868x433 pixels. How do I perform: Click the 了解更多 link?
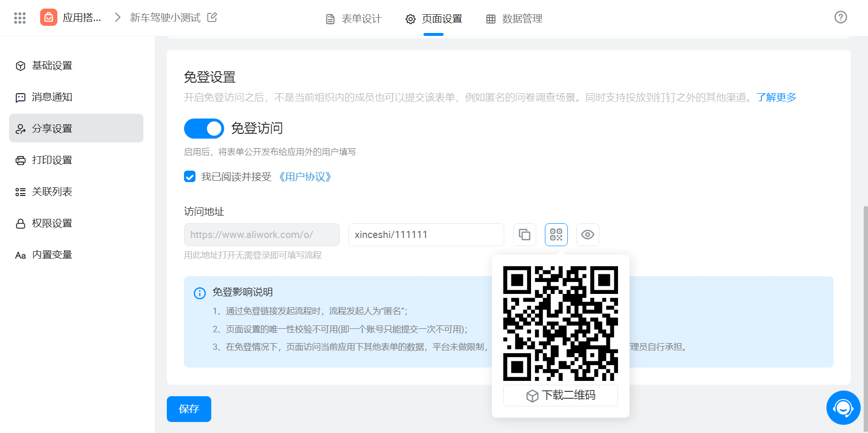[776, 97]
